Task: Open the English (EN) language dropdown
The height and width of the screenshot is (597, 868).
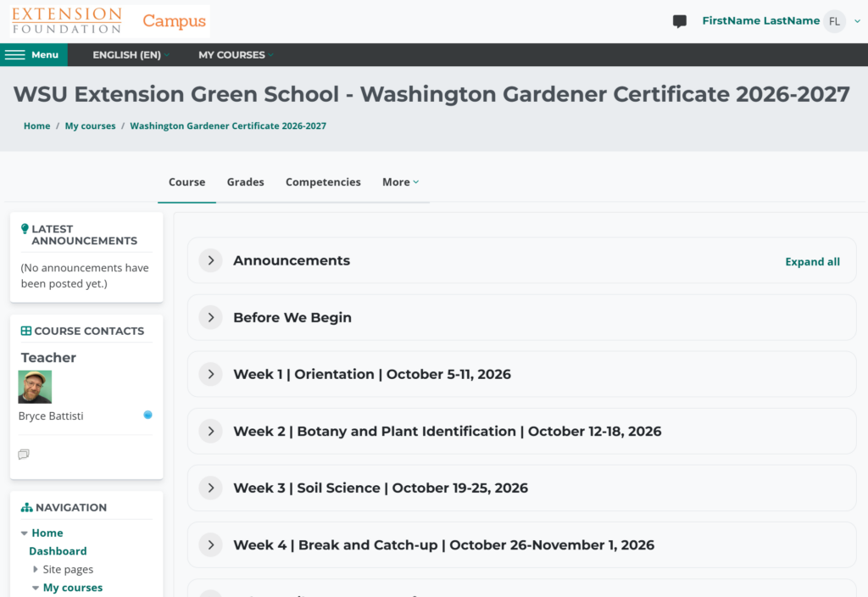Action: click(131, 55)
